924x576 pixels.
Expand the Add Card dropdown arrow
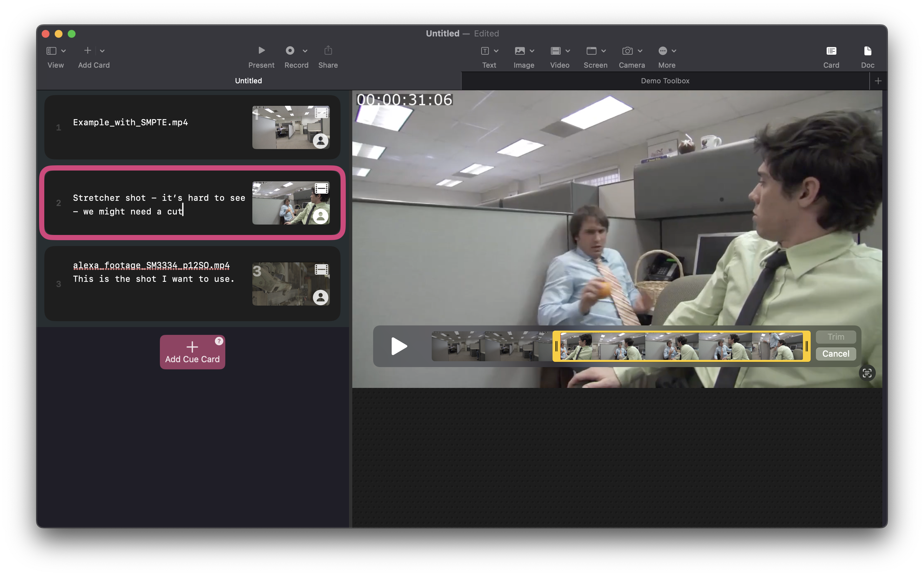pyautogui.click(x=102, y=51)
